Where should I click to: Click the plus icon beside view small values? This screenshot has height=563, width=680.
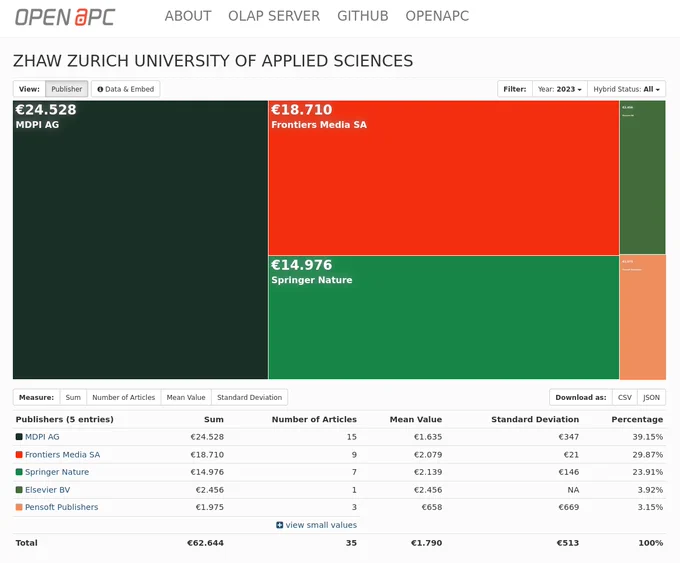pyautogui.click(x=280, y=525)
